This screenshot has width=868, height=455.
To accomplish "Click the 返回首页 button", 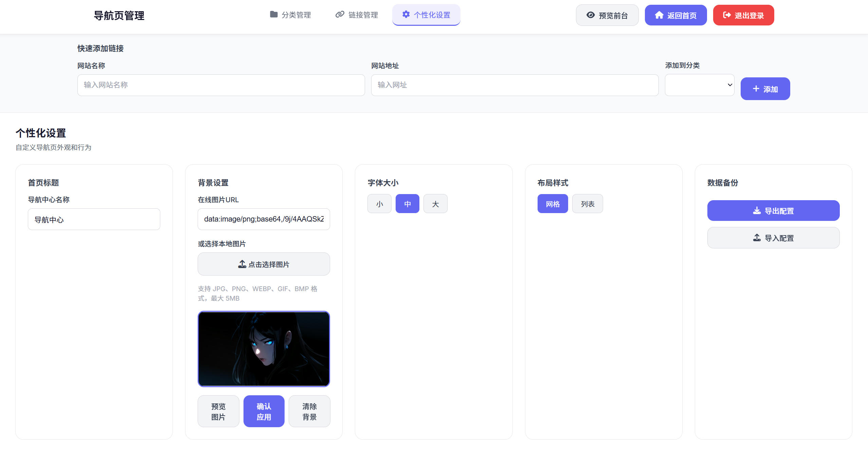I will tap(676, 15).
